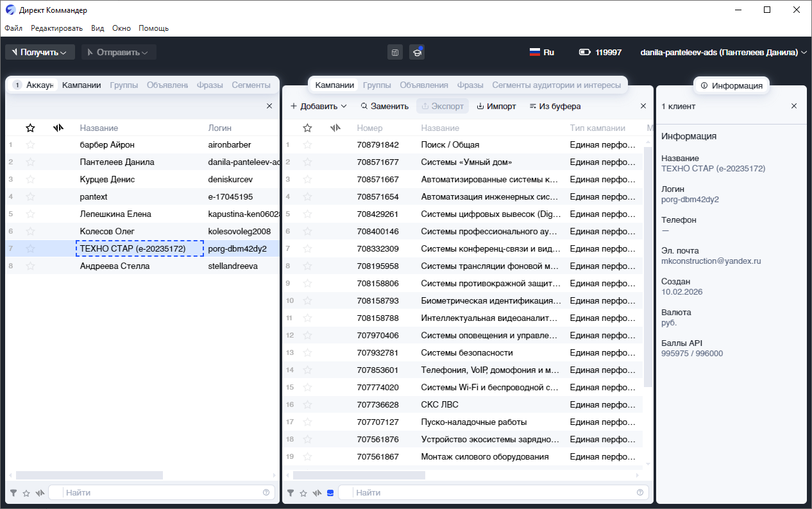The image size is (812, 509).
Task: Open the danila-panteleev-ads account dropdown
Action: click(723, 53)
